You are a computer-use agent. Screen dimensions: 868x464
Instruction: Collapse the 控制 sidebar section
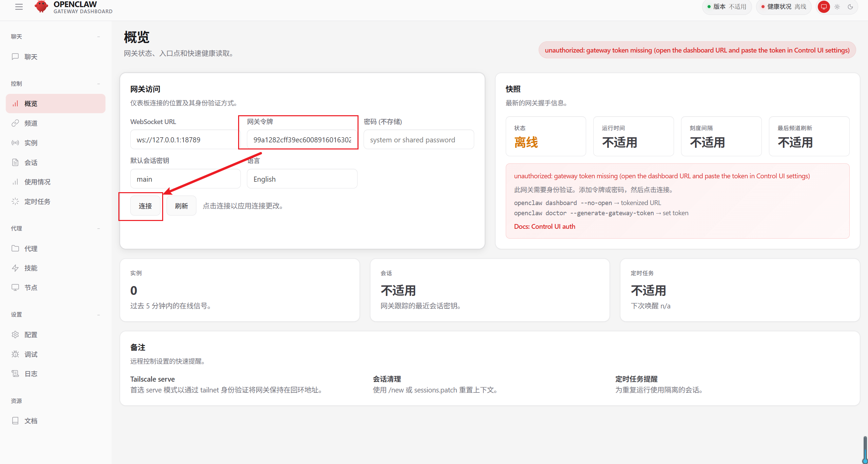(99, 84)
